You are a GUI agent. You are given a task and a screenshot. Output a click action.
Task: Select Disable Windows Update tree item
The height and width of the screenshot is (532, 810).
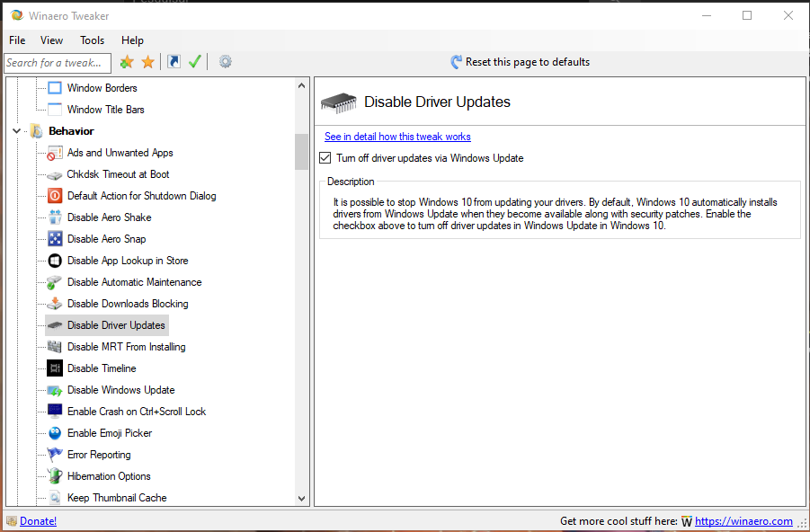click(x=120, y=390)
